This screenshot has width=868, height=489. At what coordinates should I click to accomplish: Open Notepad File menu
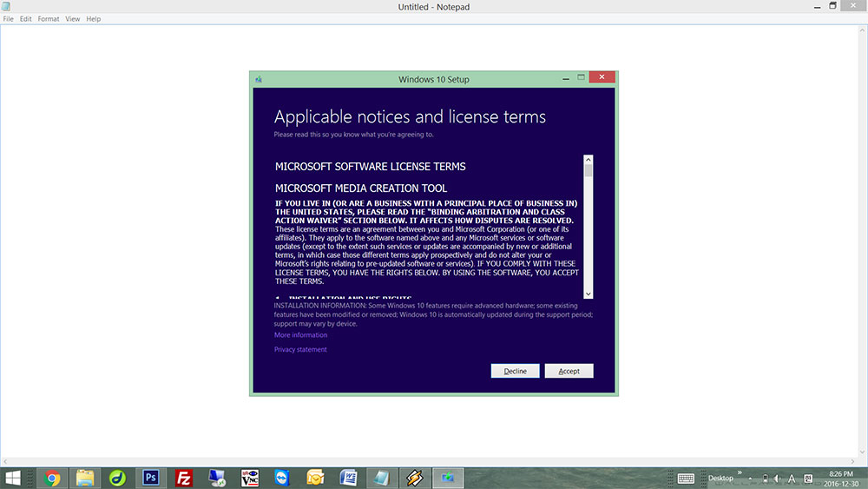pyautogui.click(x=9, y=19)
